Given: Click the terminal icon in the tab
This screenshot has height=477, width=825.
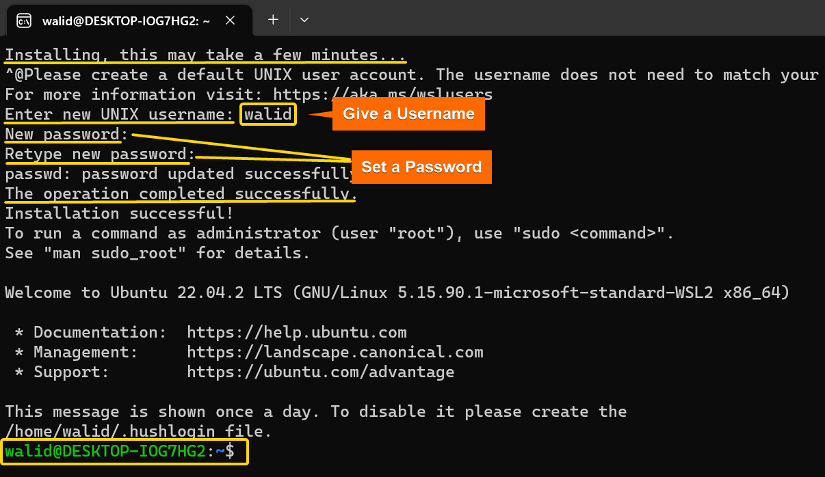Looking at the screenshot, I should click(24, 21).
